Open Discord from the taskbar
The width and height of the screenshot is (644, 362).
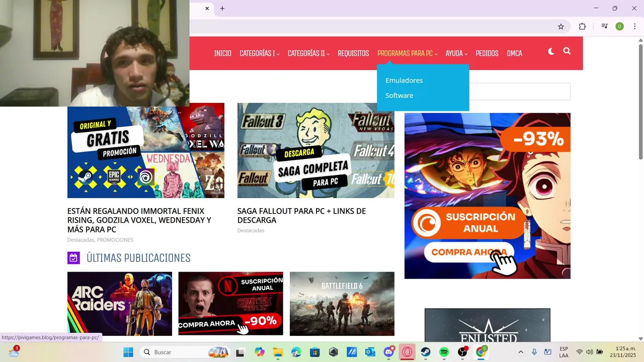click(388, 352)
